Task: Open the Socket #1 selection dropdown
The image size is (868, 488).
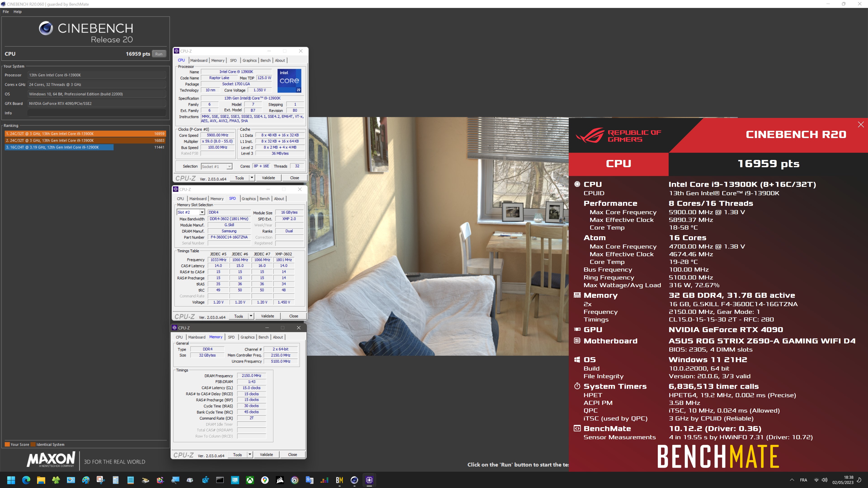Action: point(216,166)
